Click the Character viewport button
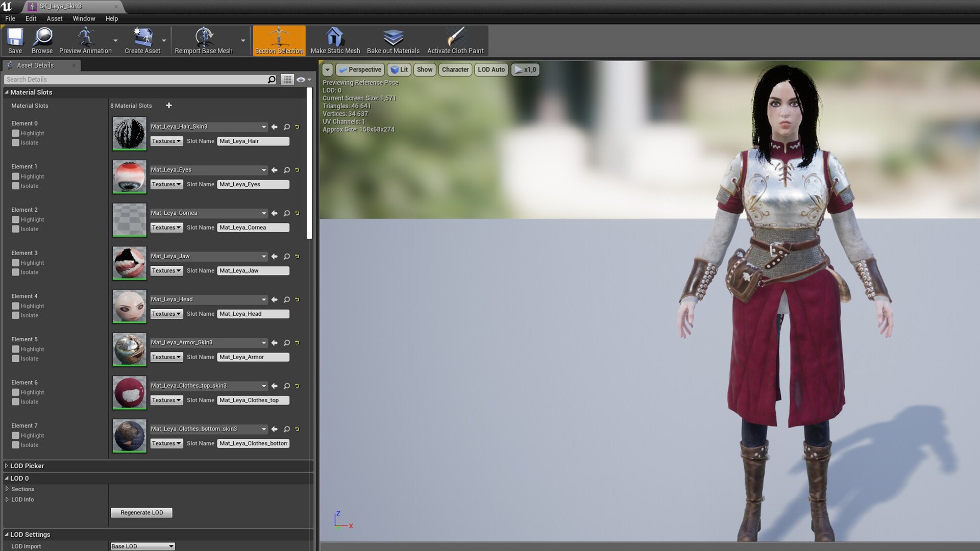980x551 pixels. coord(455,69)
